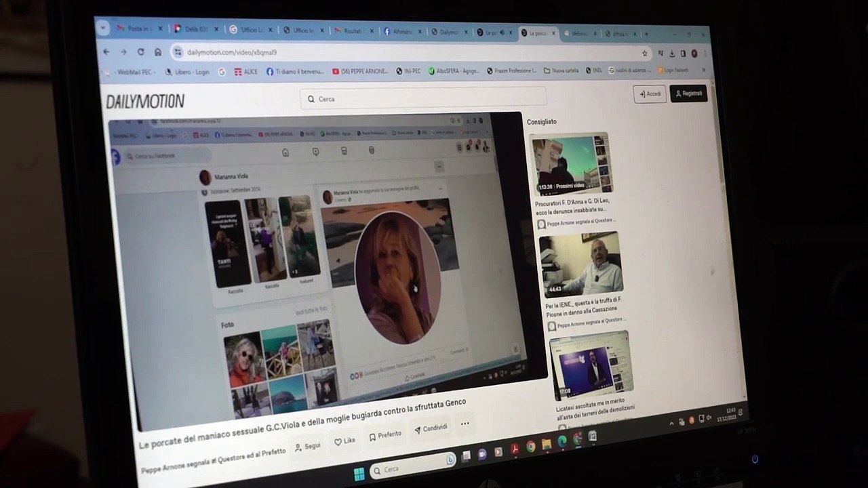The height and width of the screenshot is (488, 868).
Task: Bookmark this page with the star icon
Action: (645, 53)
